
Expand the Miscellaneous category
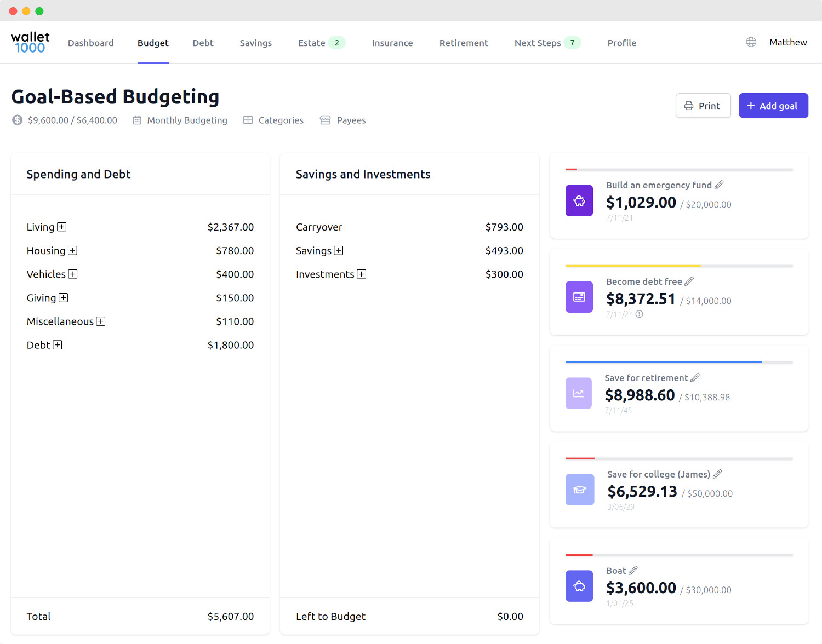(x=101, y=321)
